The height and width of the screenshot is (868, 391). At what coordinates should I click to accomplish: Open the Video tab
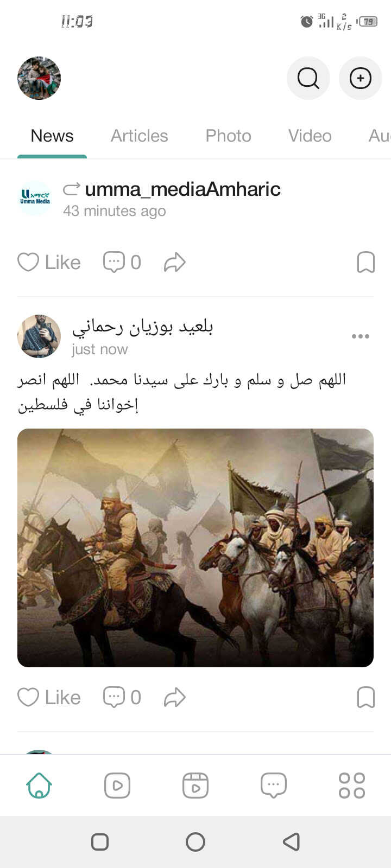(x=310, y=136)
